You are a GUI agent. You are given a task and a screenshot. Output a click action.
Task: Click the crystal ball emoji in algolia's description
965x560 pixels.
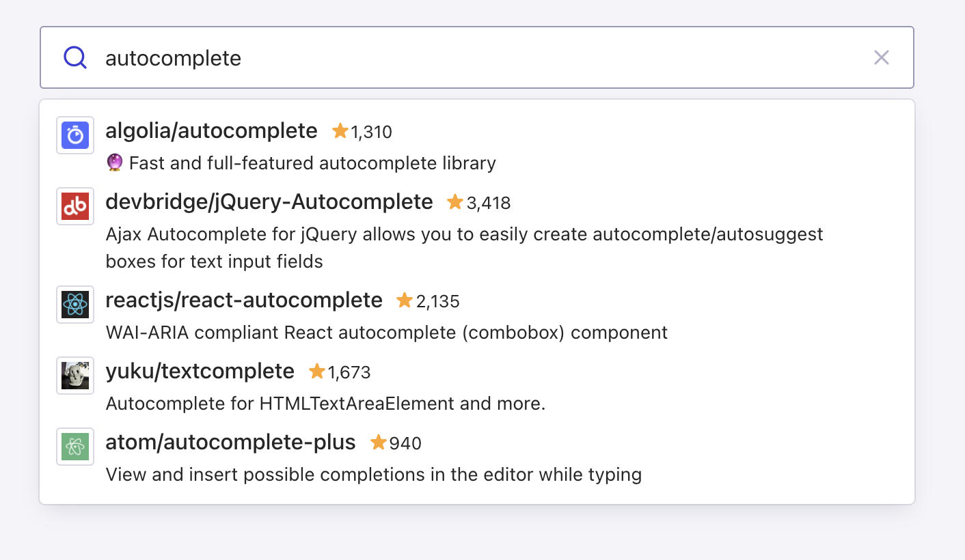coord(114,163)
